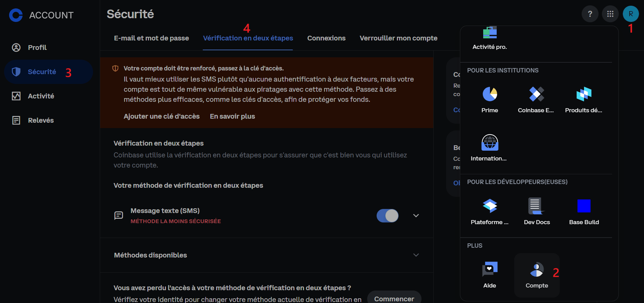Open the Base Build blue square
The height and width of the screenshot is (303, 644).
pyautogui.click(x=584, y=206)
